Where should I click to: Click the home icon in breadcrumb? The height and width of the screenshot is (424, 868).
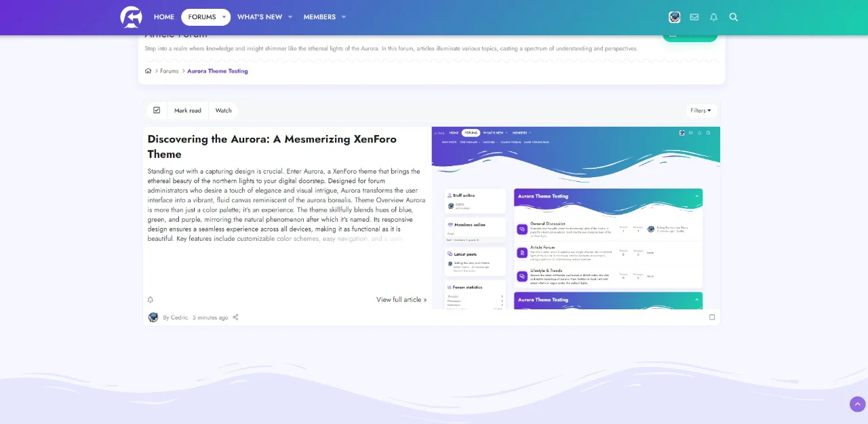pos(149,71)
